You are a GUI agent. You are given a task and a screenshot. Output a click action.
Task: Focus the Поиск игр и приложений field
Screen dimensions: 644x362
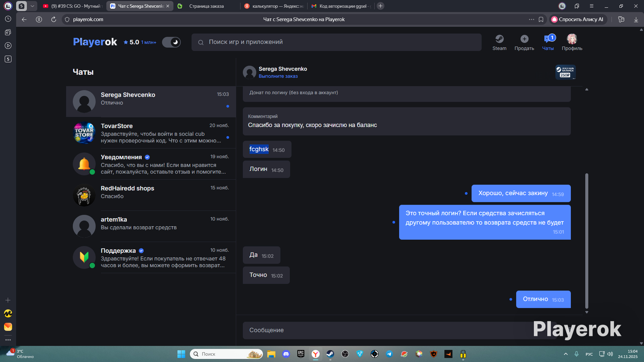336,42
